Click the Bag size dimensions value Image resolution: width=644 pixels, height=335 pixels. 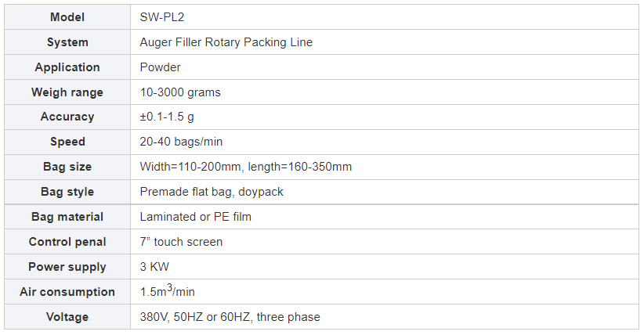point(245,167)
